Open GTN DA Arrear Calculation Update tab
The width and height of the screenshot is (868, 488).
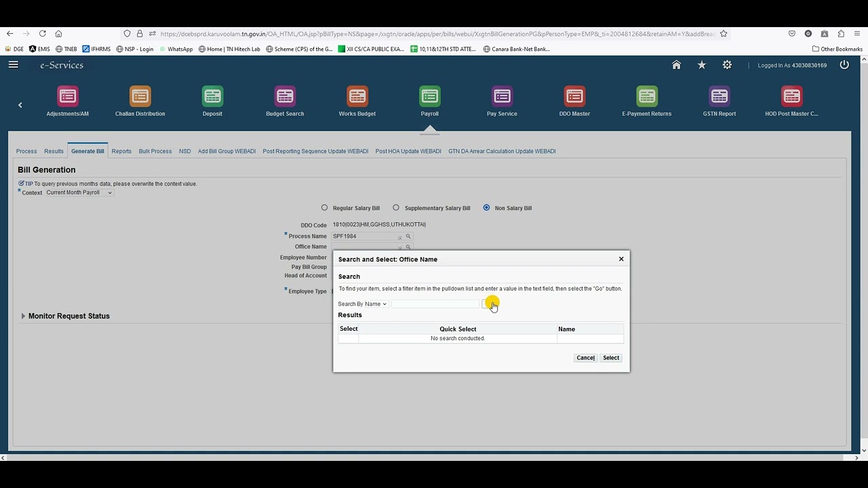(502, 151)
